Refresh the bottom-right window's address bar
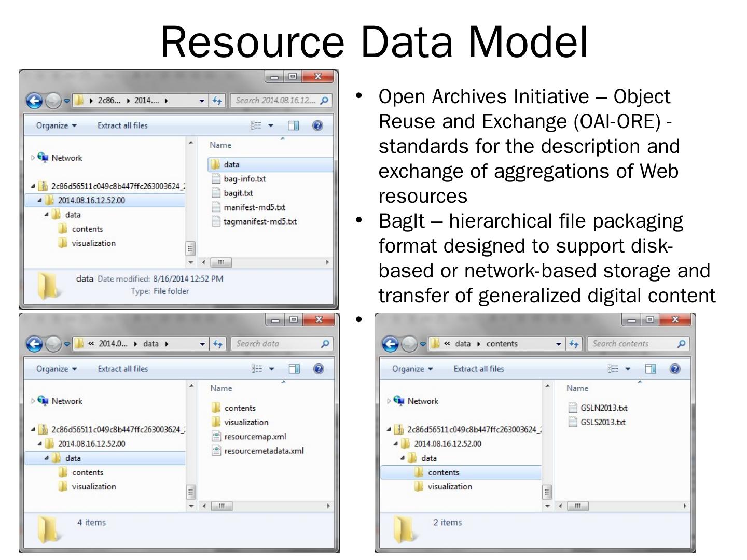Screen dimensions: 747x560 [x=574, y=344]
